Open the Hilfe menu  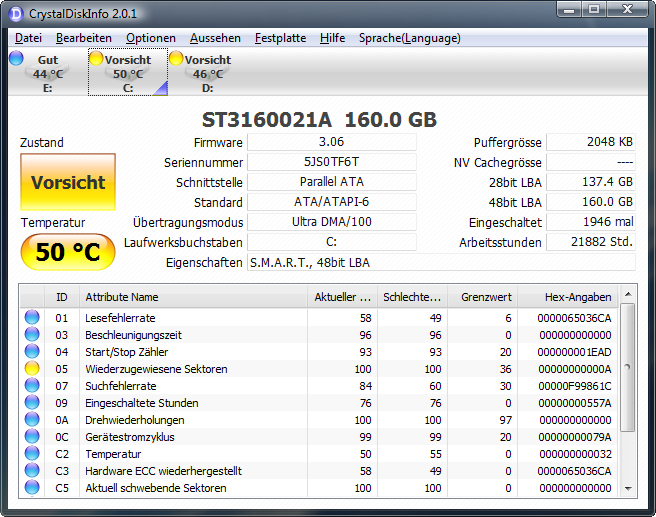coord(332,38)
